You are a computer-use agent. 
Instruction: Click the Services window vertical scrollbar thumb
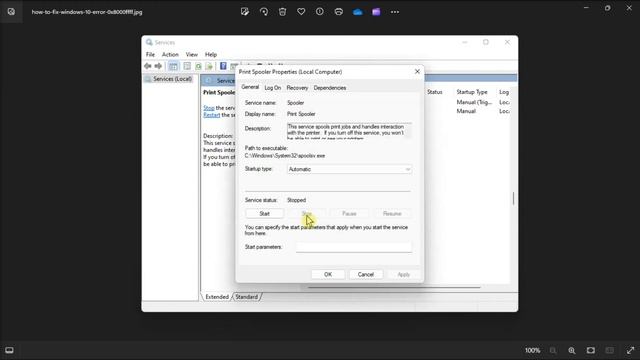513,198
